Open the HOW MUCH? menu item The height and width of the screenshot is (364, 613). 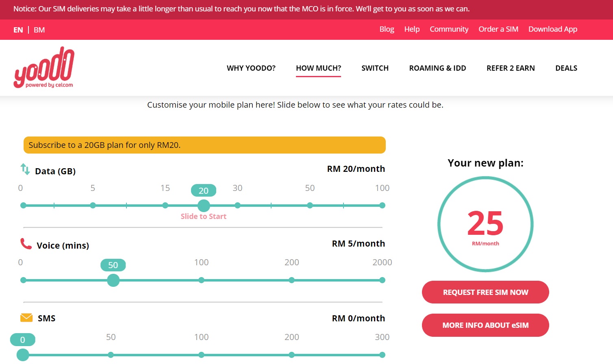318,68
